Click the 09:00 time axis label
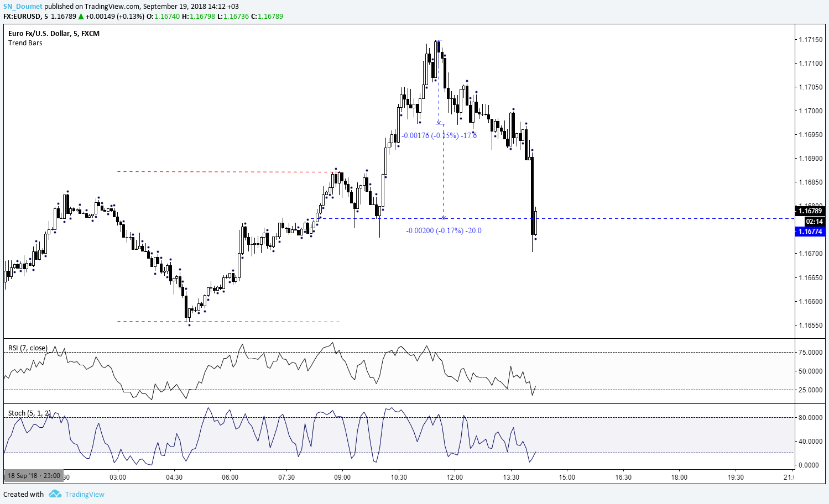The height and width of the screenshot is (504, 829). click(x=342, y=477)
